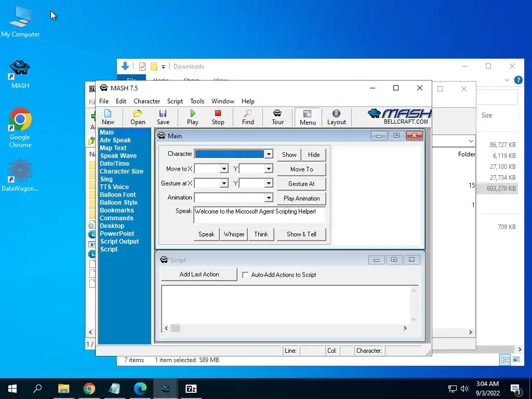Screen dimensions: 532x399
Task: Open File Explorer from taskbar
Action: [x=63, y=389]
